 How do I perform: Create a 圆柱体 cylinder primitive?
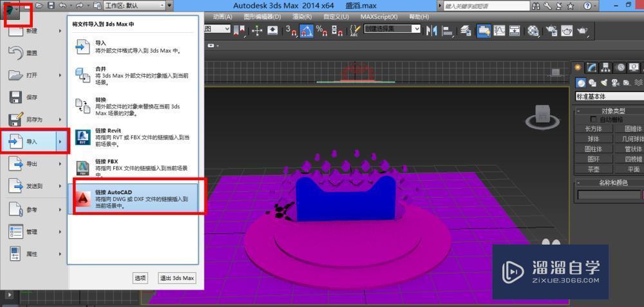[594, 149]
